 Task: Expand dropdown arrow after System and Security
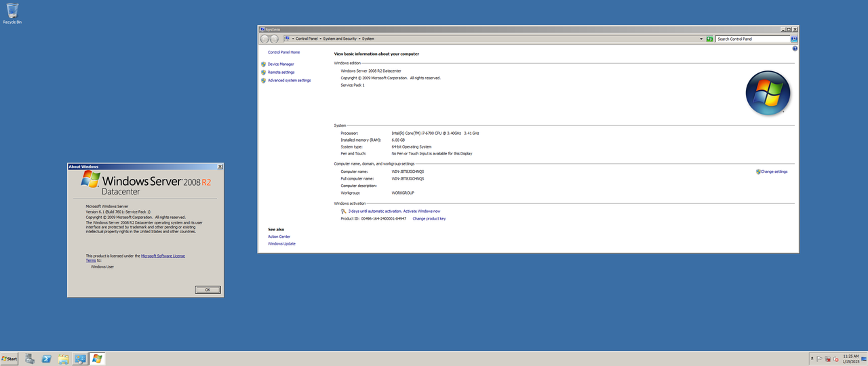coord(359,39)
